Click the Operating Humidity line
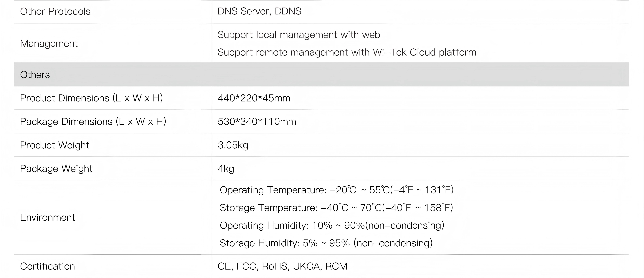644x278 pixels. coord(332,225)
